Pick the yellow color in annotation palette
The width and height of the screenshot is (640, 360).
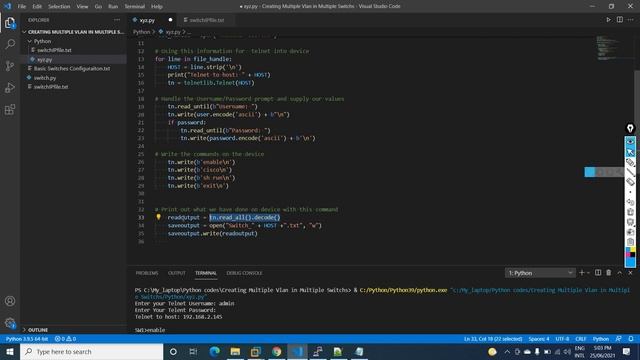(633, 249)
